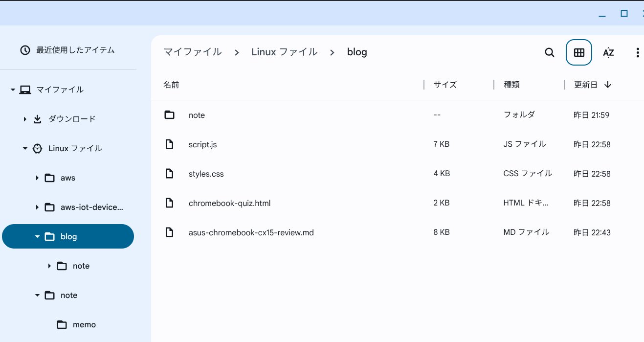Click blog in the breadcrumb path
The width and height of the screenshot is (644, 342).
357,52
